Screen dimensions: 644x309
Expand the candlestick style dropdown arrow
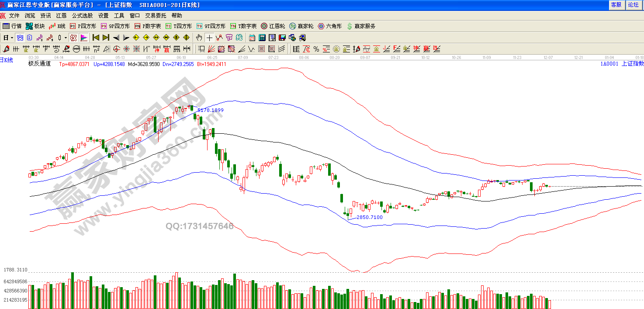click(65, 38)
